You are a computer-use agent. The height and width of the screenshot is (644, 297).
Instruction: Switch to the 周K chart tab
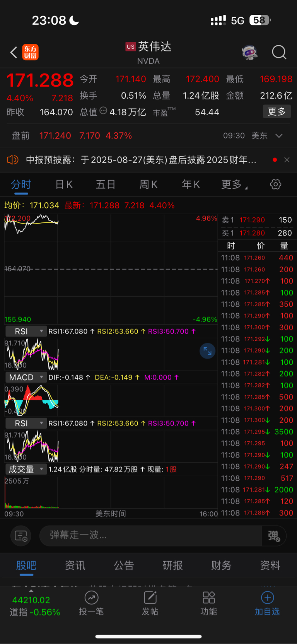pos(148,184)
